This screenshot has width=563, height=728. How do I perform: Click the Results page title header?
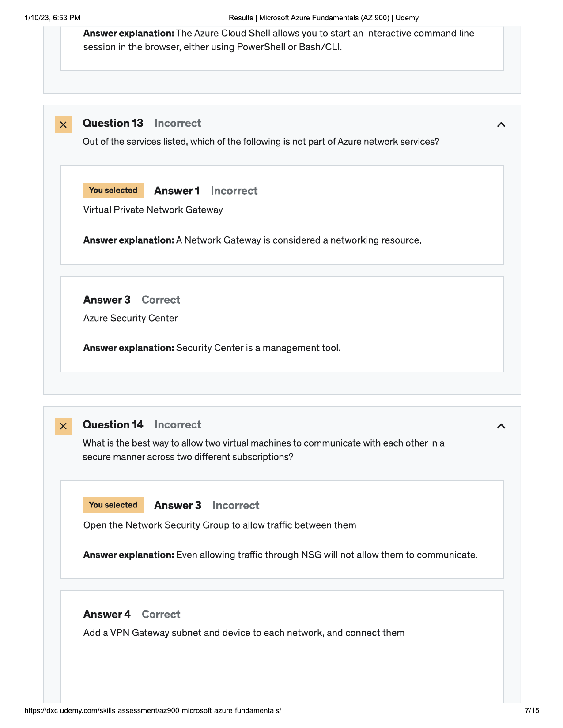(x=323, y=18)
